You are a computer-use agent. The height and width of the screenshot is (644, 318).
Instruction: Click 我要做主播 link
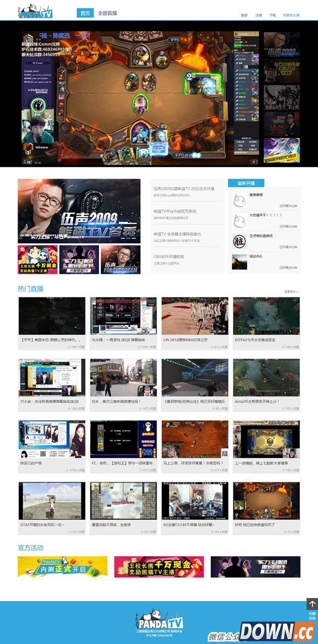click(x=291, y=15)
